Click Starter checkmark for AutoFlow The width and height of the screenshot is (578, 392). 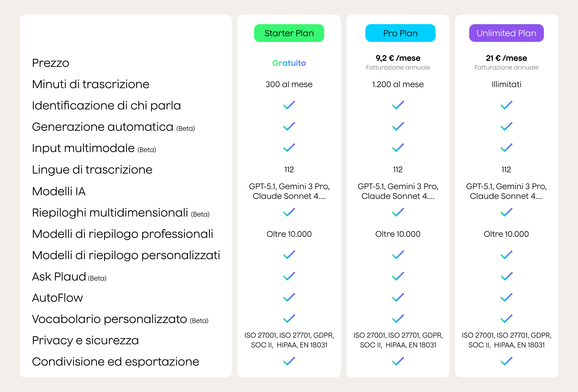pyautogui.click(x=289, y=298)
